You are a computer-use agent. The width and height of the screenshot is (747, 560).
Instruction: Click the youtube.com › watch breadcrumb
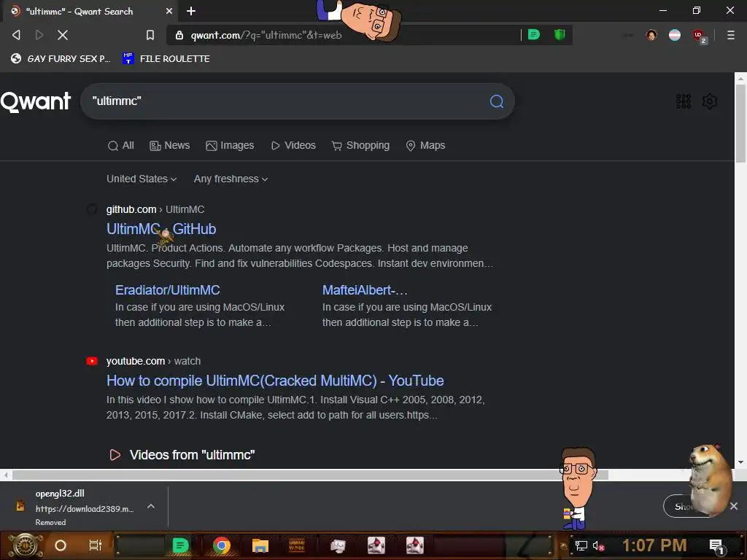153,361
